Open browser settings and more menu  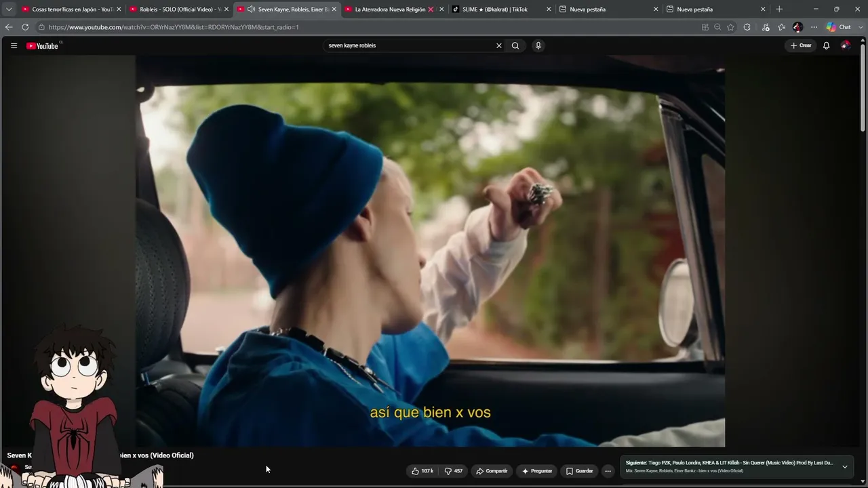[x=814, y=27]
